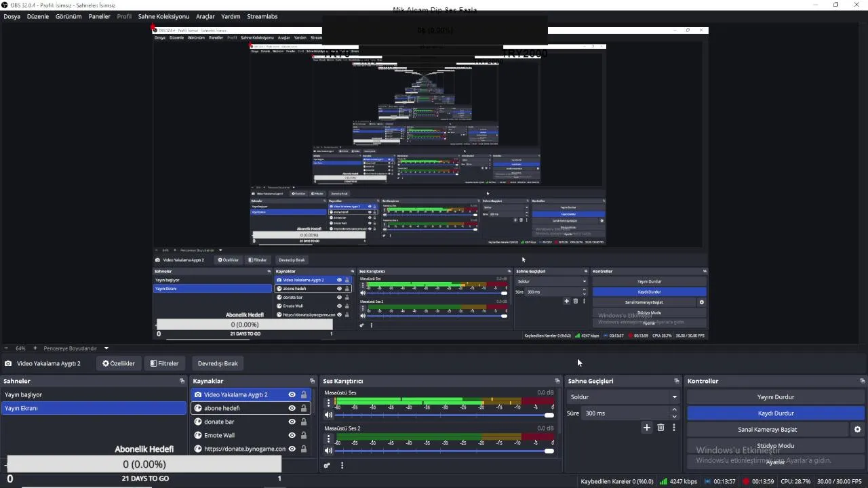The image size is (868, 488).
Task: Open the Paneller menu
Action: click(x=100, y=16)
